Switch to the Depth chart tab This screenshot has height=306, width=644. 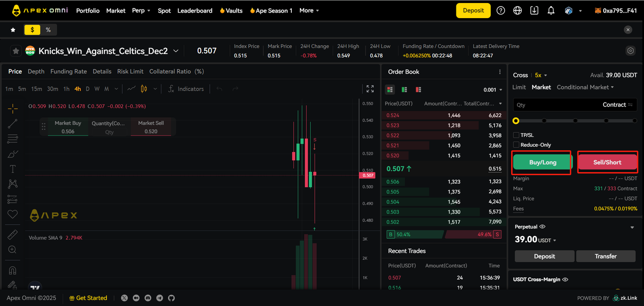point(36,71)
